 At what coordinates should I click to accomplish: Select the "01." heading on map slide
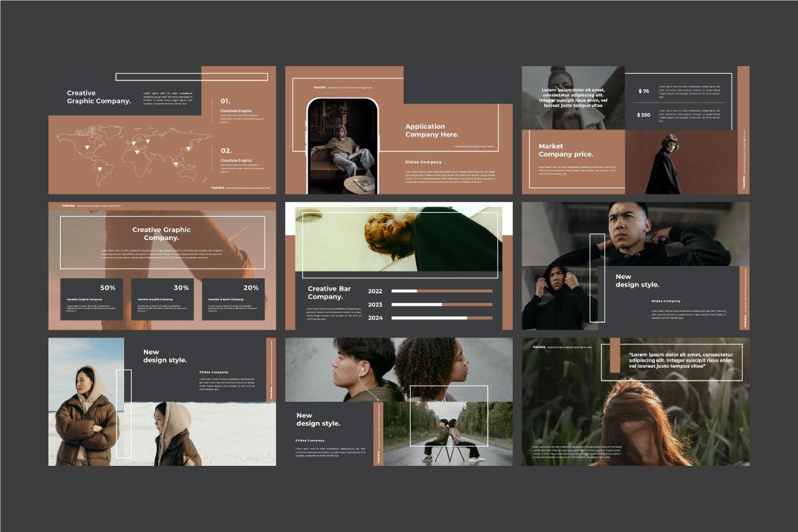click(x=226, y=101)
